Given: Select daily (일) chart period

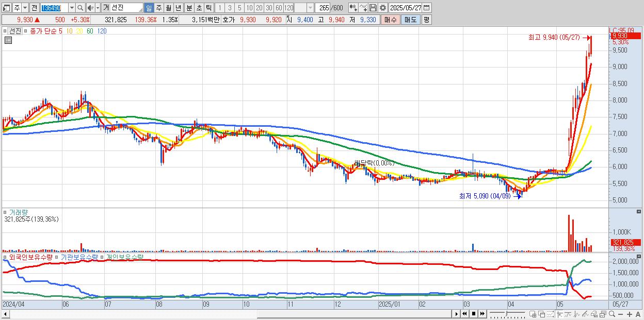Looking at the screenshot, I should click(149, 8).
